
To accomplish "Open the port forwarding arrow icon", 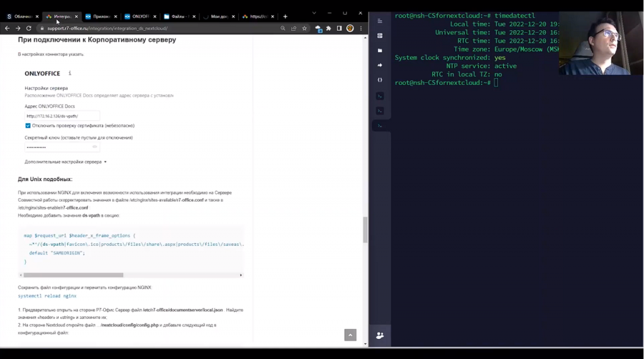I will point(380,65).
